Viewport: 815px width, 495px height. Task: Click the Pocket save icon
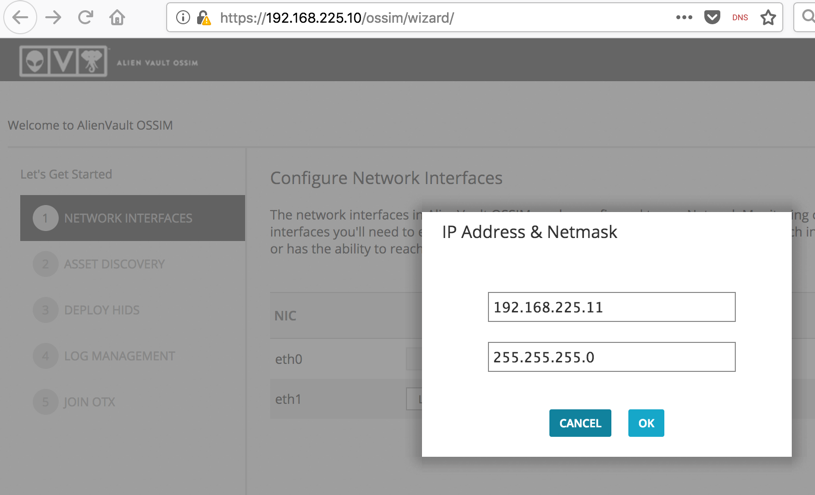pyautogui.click(x=712, y=17)
